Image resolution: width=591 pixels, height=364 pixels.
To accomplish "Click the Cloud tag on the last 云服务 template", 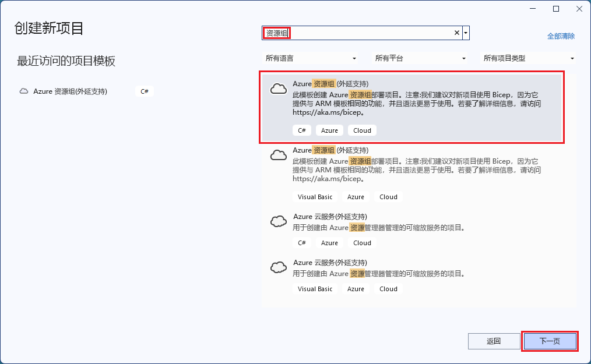I will coord(388,288).
